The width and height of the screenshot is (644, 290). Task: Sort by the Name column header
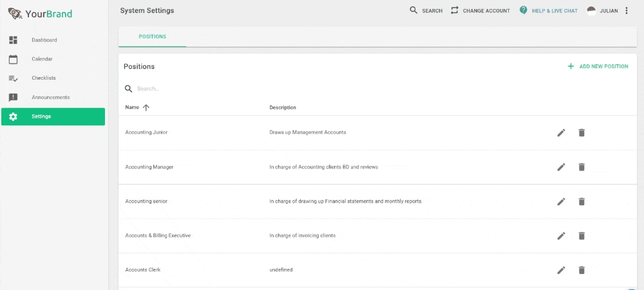pyautogui.click(x=132, y=107)
